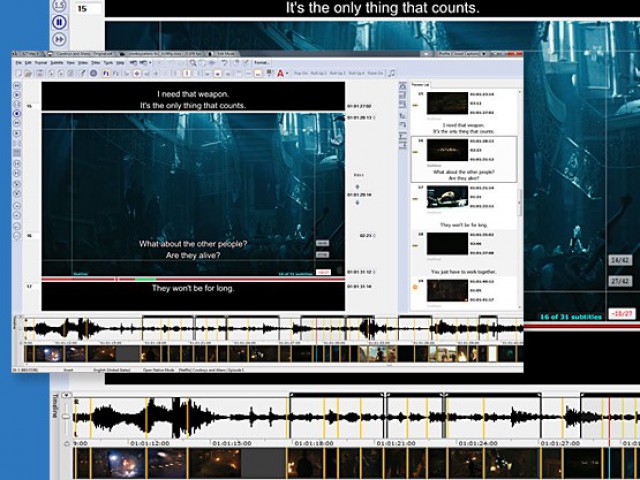Click the English (United States) language selector

pos(112,369)
